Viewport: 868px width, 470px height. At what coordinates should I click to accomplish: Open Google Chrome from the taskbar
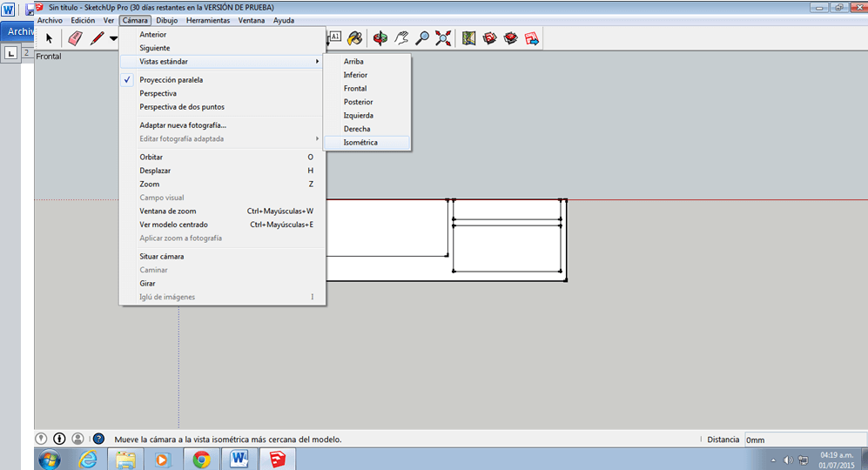pyautogui.click(x=201, y=460)
